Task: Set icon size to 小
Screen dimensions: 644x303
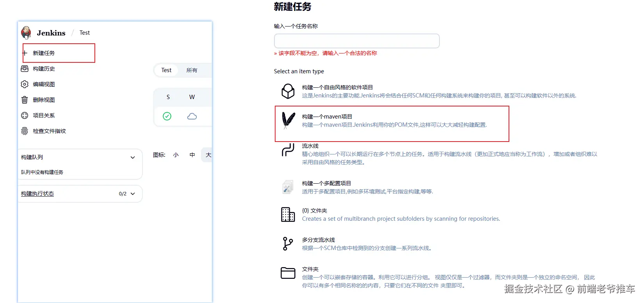Action: [x=176, y=155]
